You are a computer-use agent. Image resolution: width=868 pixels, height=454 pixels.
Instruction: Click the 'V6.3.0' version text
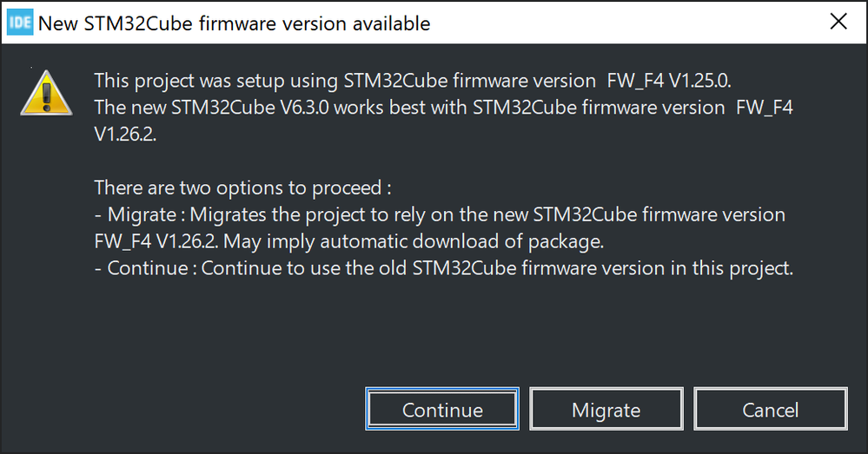click(304, 108)
